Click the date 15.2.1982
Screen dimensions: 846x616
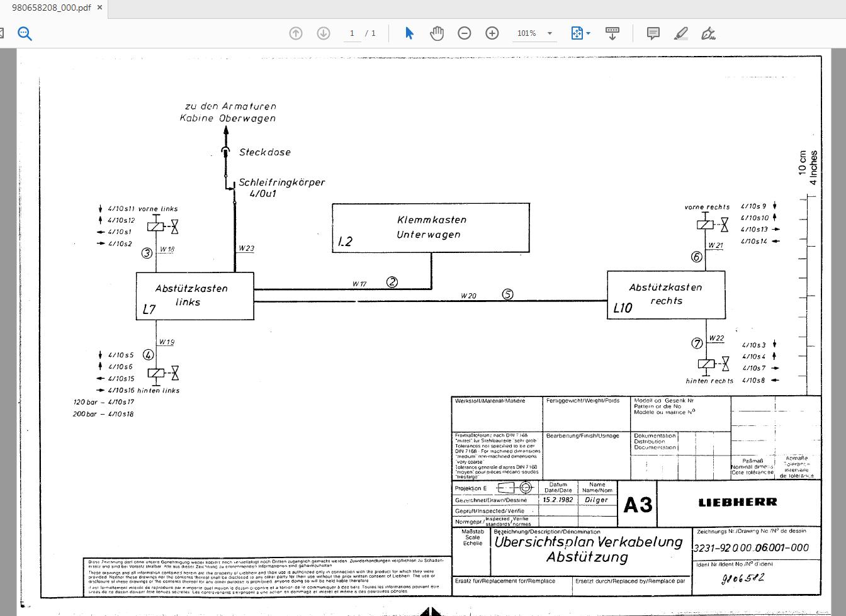pyautogui.click(x=558, y=500)
